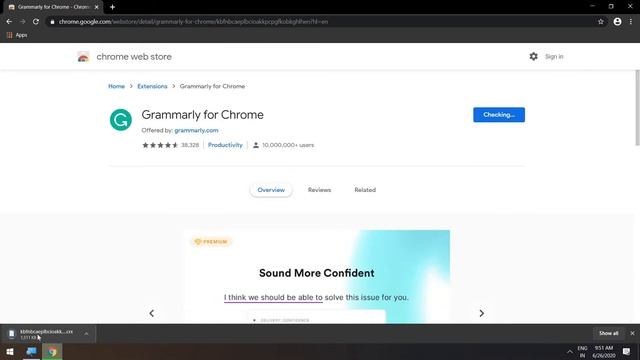The image size is (640, 360).
Task: View site security lock info
Action: click(x=52, y=22)
